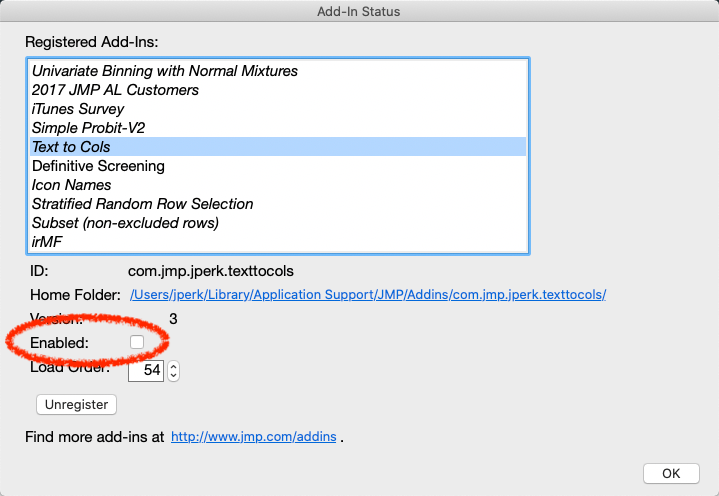This screenshot has width=719, height=496.
Task: Increase Load Order with up arrow
Action: tap(173, 366)
